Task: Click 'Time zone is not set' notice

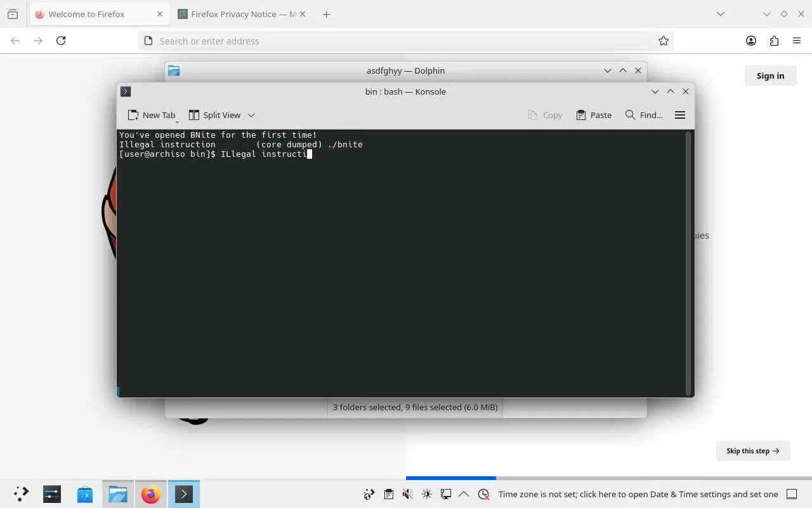Action: point(638,494)
